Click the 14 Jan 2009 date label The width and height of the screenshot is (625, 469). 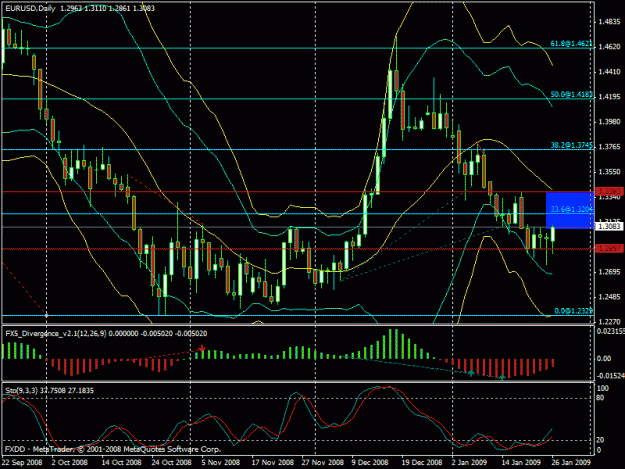point(521,462)
